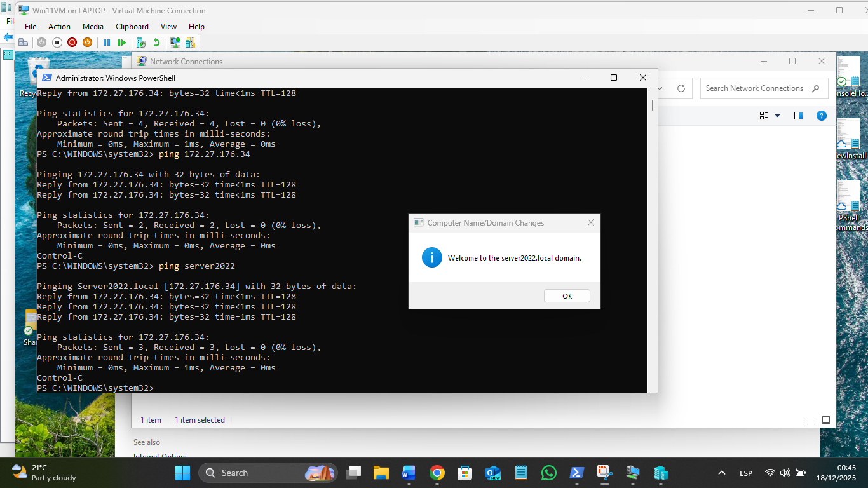Click the Checkpoint icon in VM toolbar
Image resolution: width=868 pixels, height=488 pixels.
(x=141, y=43)
